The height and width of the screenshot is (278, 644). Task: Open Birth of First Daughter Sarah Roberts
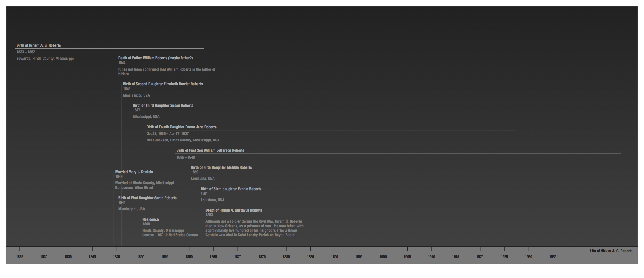tap(147, 198)
